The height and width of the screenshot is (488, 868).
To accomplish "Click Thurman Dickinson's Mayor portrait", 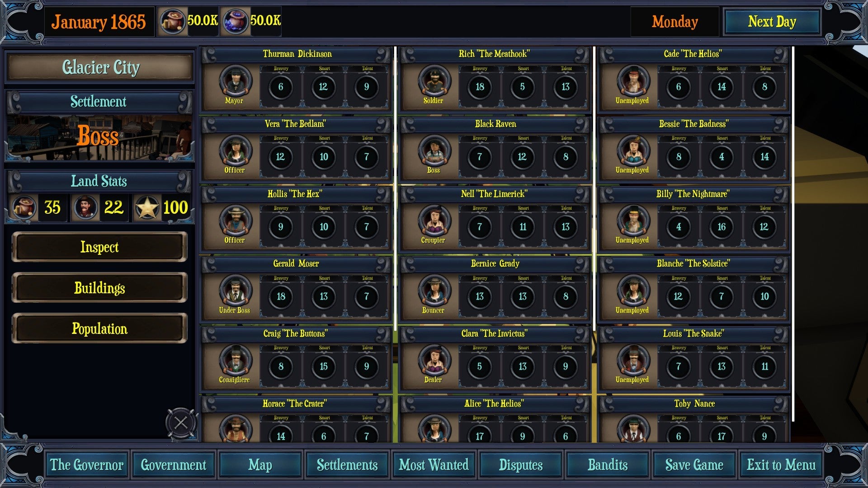I will (236, 81).
